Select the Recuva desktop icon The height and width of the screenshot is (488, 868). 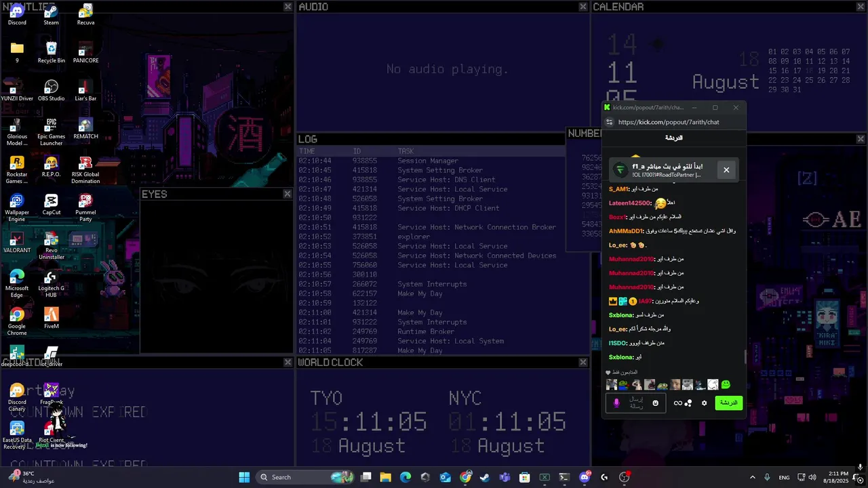click(85, 14)
